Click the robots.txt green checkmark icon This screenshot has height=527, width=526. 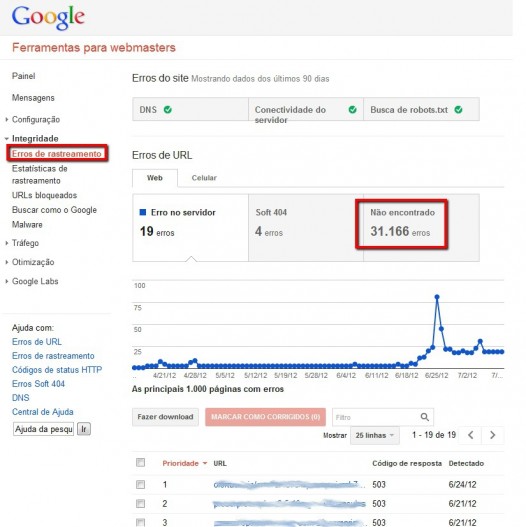click(x=458, y=110)
